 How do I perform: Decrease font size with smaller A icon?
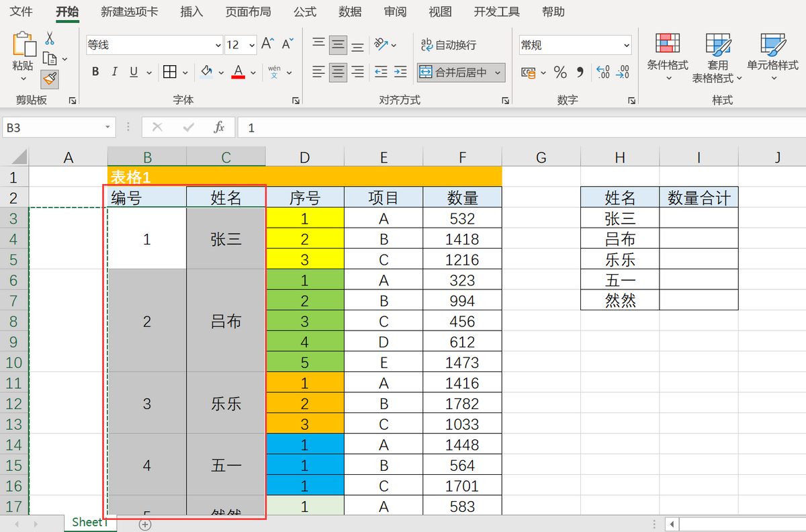pyautogui.click(x=287, y=44)
